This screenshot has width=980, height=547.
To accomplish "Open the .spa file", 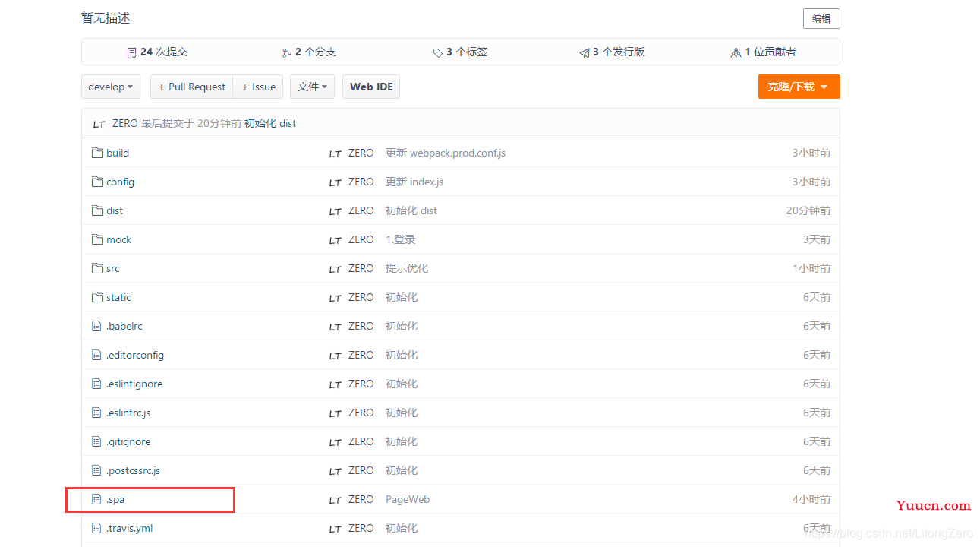I will pos(115,499).
